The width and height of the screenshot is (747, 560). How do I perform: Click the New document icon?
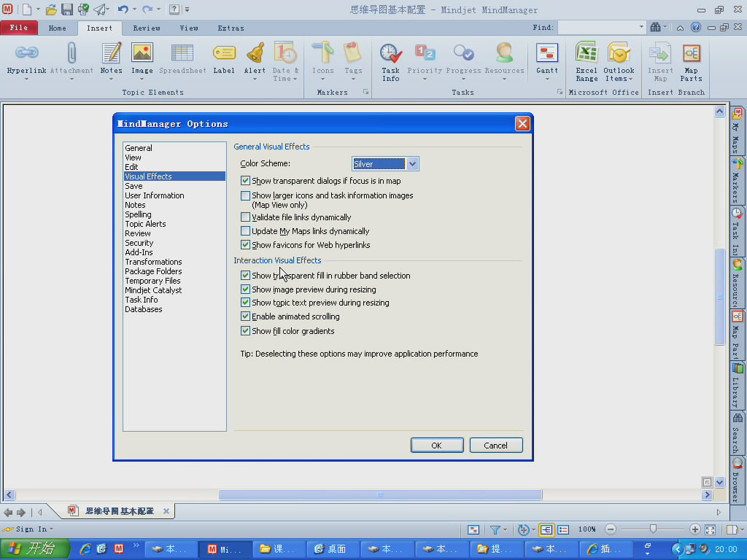(27, 9)
